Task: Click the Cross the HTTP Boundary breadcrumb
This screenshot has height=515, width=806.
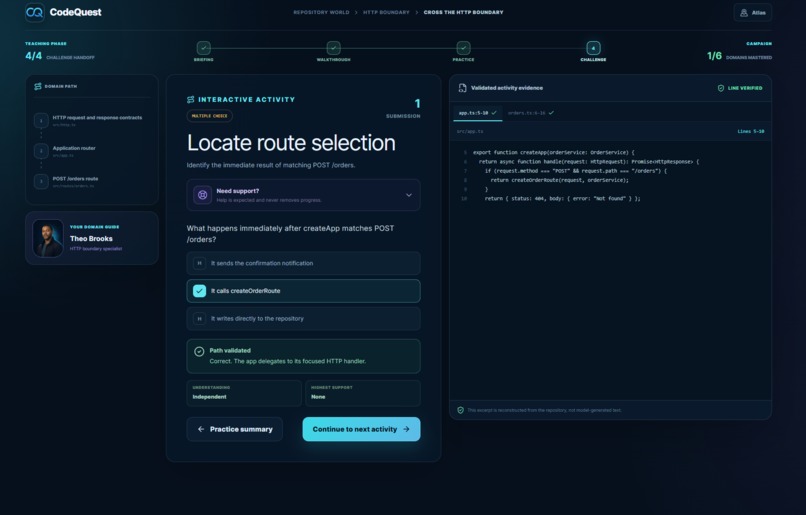Action: click(x=463, y=12)
